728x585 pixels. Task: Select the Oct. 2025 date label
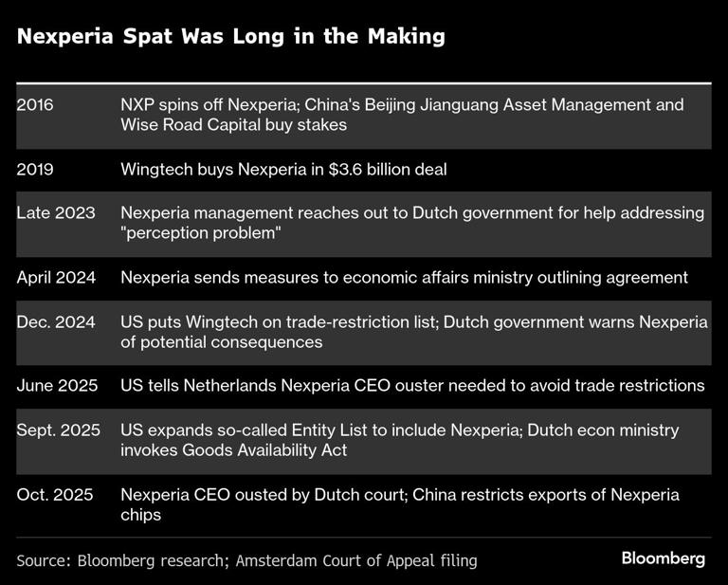click(x=54, y=495)
